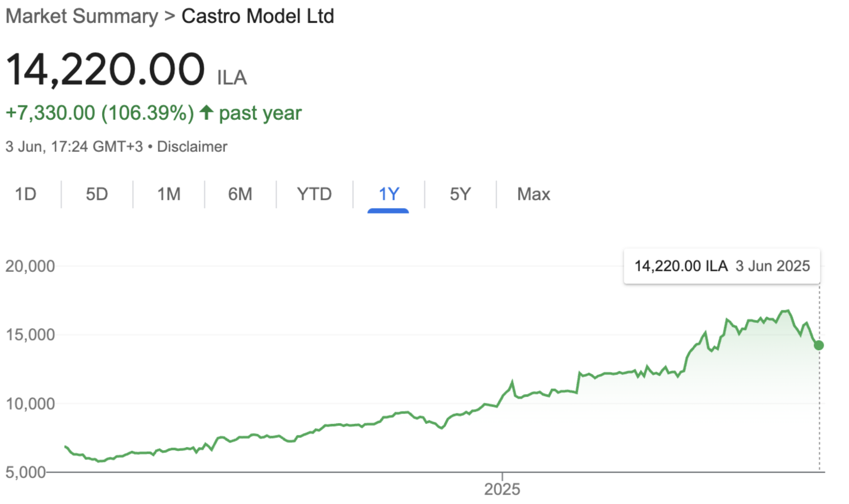Image resolution: width=849 pixels, height=504 pixels.
Task: Go to Market Summary breadcrumb
Action: [x=82, y=16]
